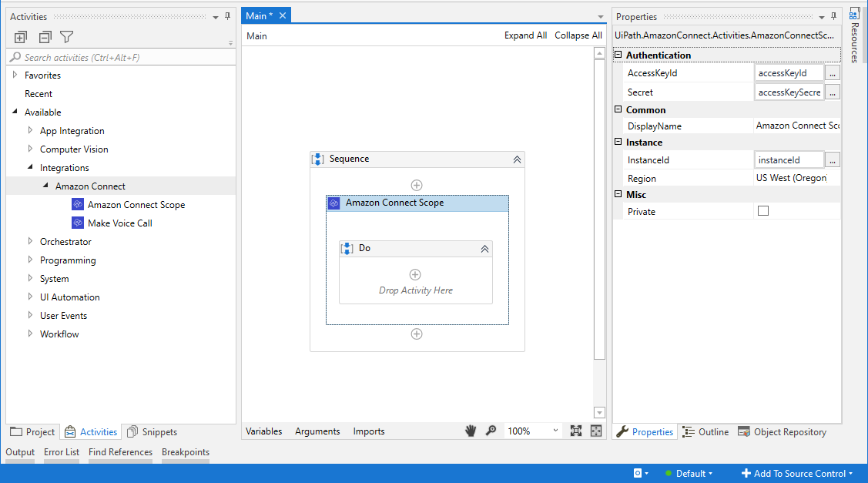The height and width of the screenshot is (483, 868).
Task: Expand the UI Automation node
Action: (x=31, y=297)
